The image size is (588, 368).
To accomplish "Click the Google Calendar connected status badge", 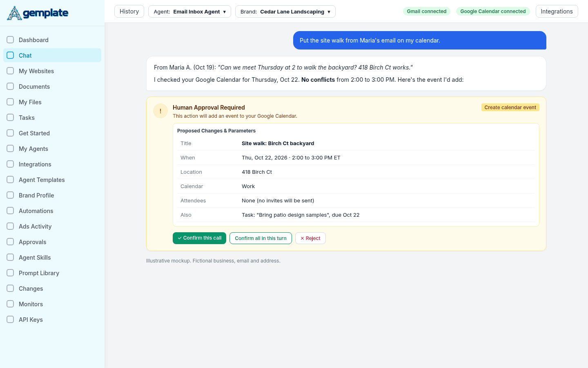I will pyautogui.click(x=493, y=11).
